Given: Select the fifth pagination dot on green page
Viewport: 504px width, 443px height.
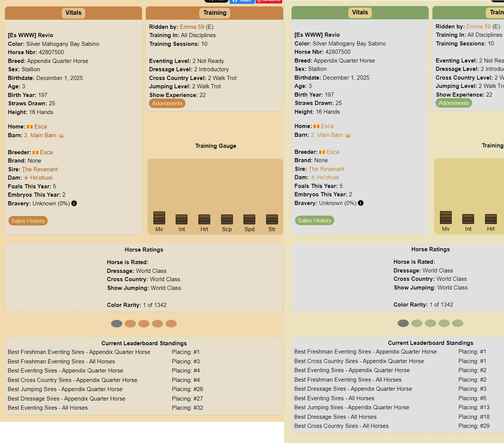Looking at the screenshot, I should tap(458, 323).
